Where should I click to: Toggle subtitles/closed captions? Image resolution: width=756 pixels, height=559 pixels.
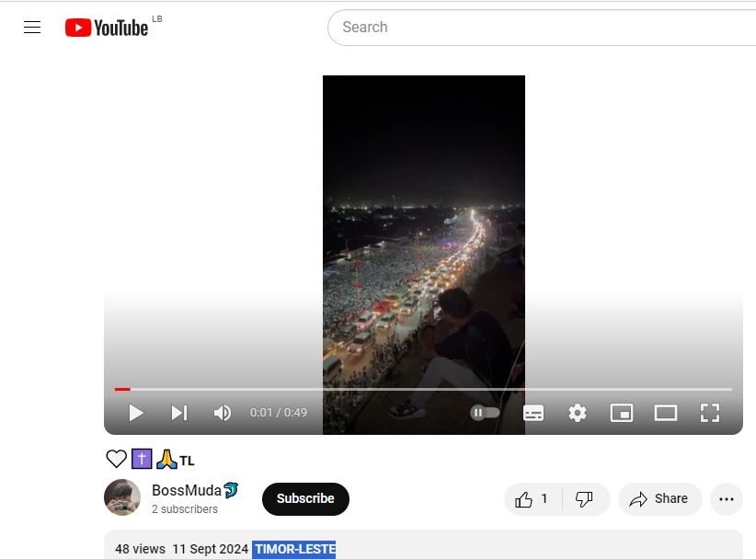[533, 413]
